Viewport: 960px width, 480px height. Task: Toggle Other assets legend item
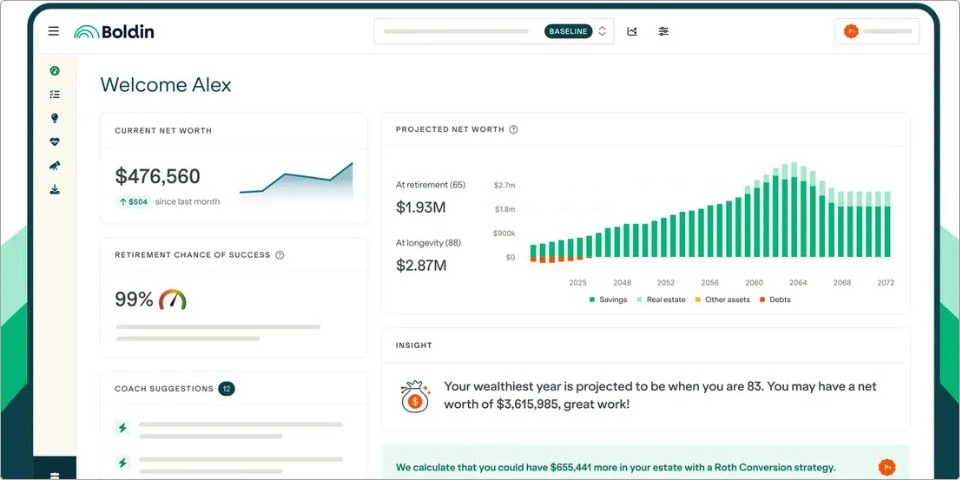point(722,299)
